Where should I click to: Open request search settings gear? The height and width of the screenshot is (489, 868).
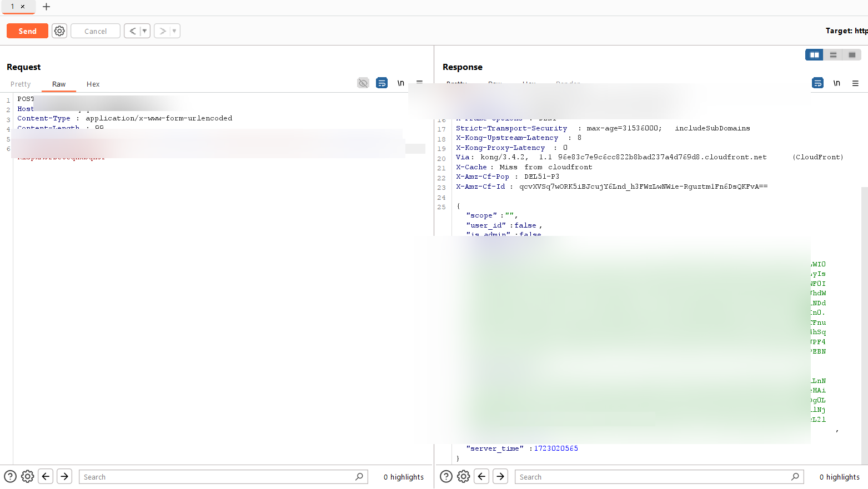[28, 476]
